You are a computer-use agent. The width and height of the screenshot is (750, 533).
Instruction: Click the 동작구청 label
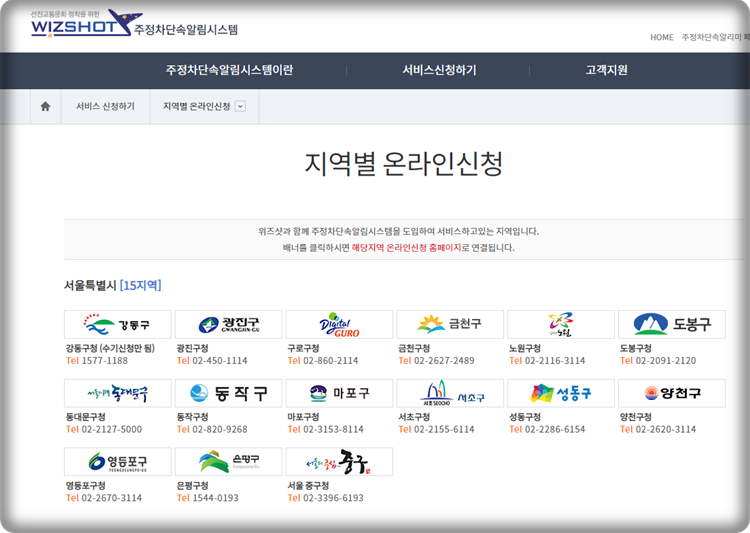(192, 417)
